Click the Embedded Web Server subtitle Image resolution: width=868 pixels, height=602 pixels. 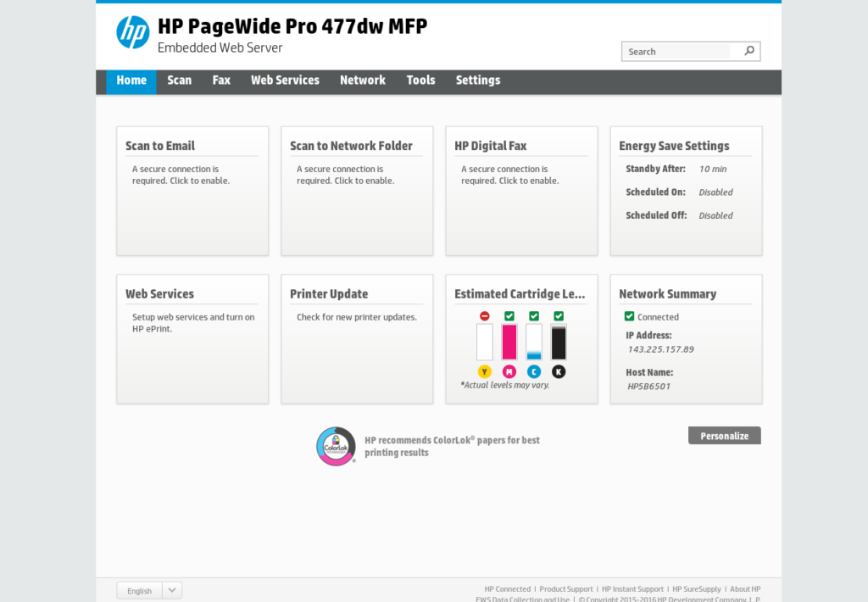(220, 48)
